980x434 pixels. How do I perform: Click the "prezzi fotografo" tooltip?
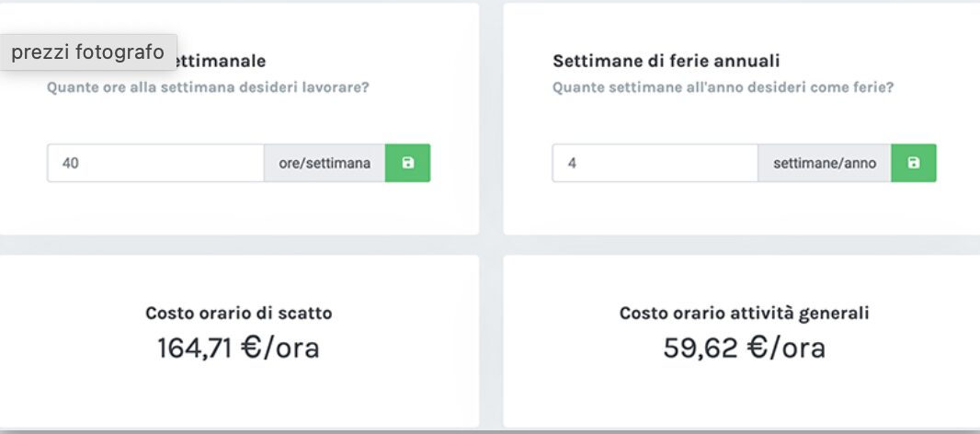point(88,52)
